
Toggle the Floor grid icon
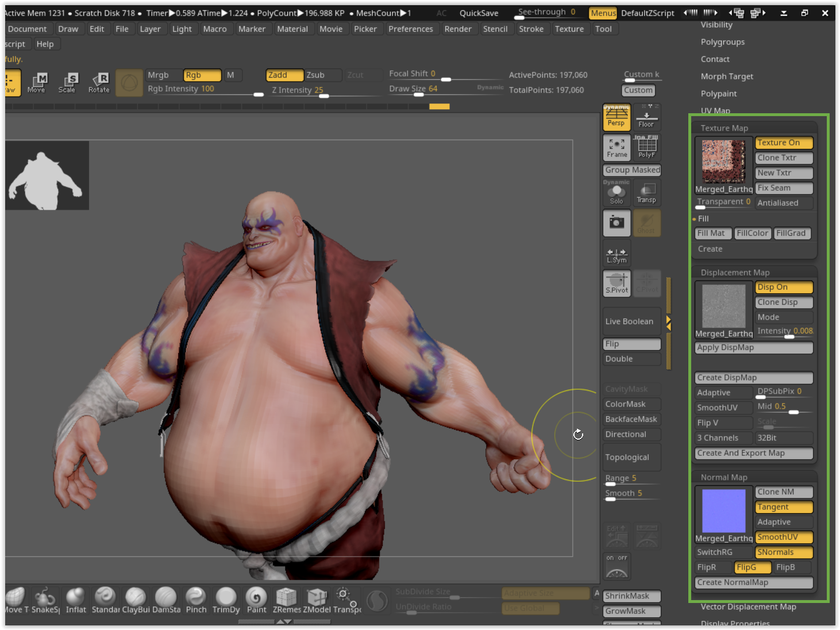(646, 117)
